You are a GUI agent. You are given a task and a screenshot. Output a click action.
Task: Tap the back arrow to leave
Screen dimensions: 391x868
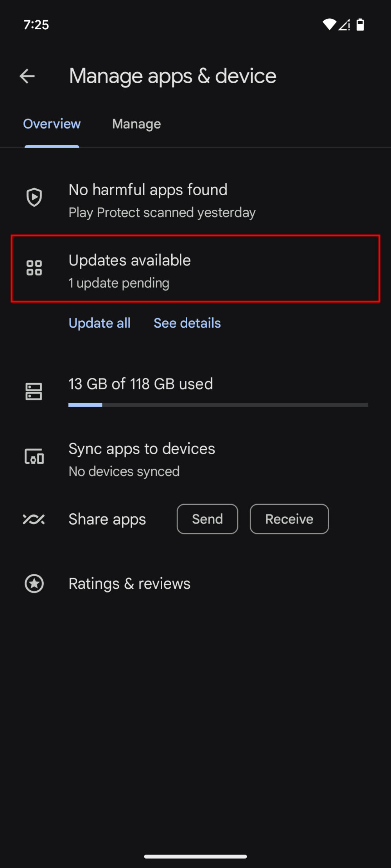[x=27, y=76]
